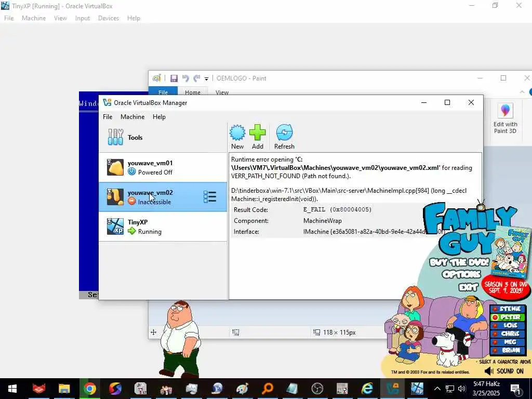This screenshot has width=532, height=399.
Task: Click OPTIONS in Family Guy widget
Action: tap(461, 274)
